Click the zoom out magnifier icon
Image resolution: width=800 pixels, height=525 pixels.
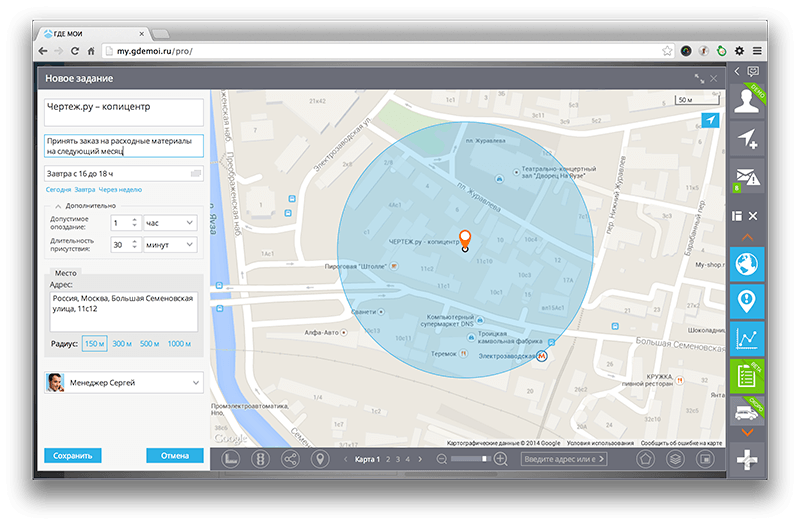pyautogui.click(x=442, y=459)
